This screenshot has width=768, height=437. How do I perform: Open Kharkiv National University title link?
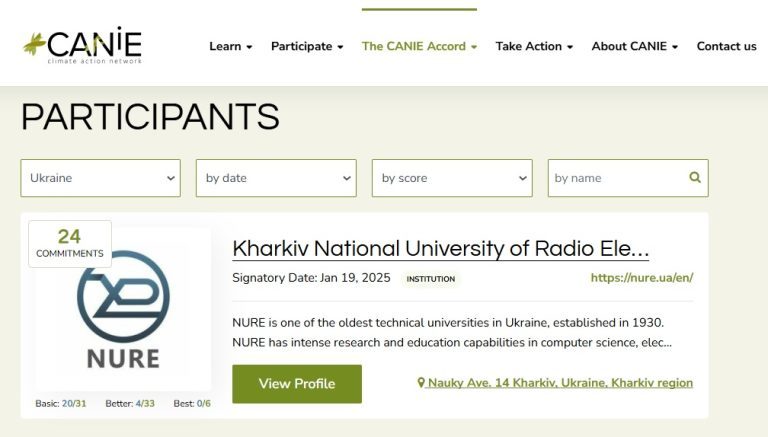coord(440,248)
